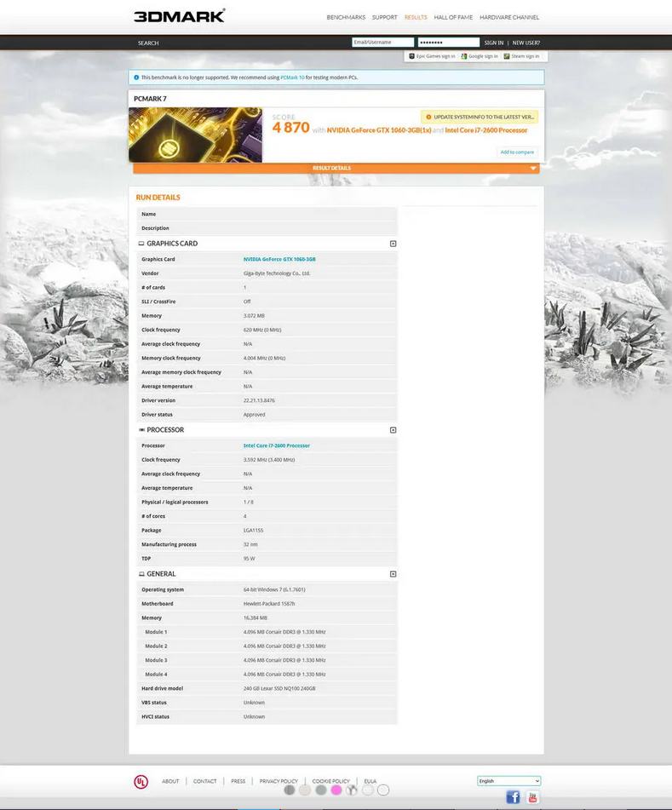Screen dimensions: 672x810
Task: Collapse the Graphics Card section
Action: pyautogui.click(x=393, y=244)
